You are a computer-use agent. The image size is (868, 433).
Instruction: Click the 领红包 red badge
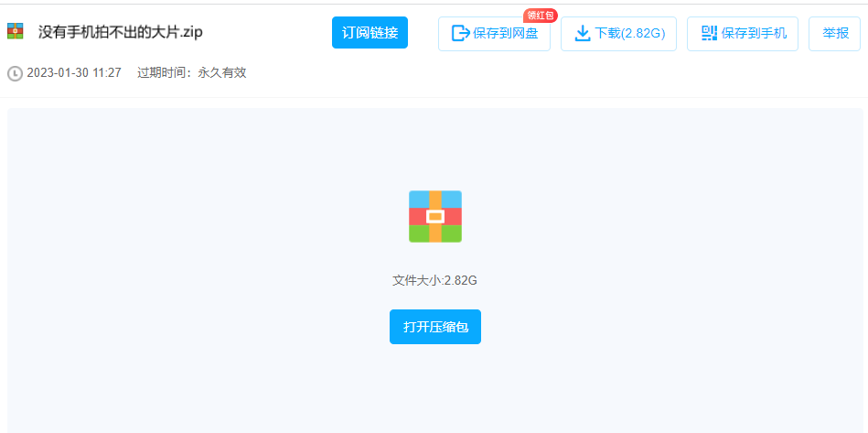coord(541,16)
